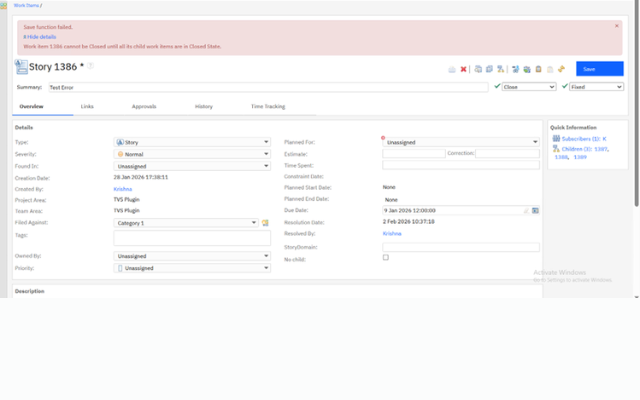Click the Subscribers (1): K link

tap(584, 139)
